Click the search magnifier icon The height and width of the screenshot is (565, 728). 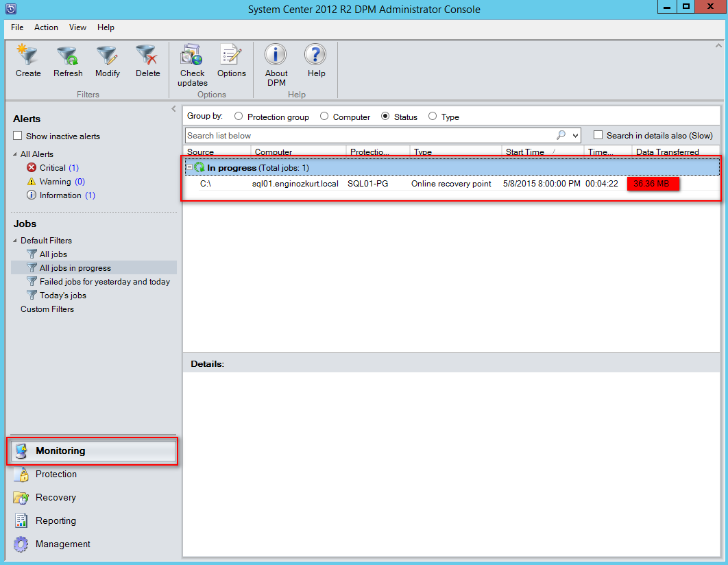[x=561, y=135]
